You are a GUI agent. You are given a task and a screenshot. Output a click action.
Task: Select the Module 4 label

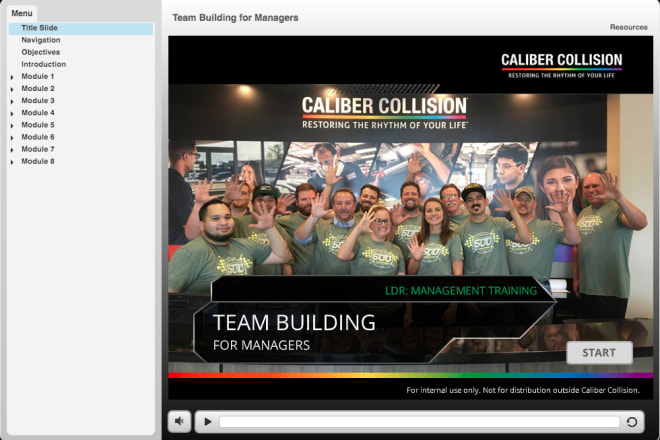(38, 113)
